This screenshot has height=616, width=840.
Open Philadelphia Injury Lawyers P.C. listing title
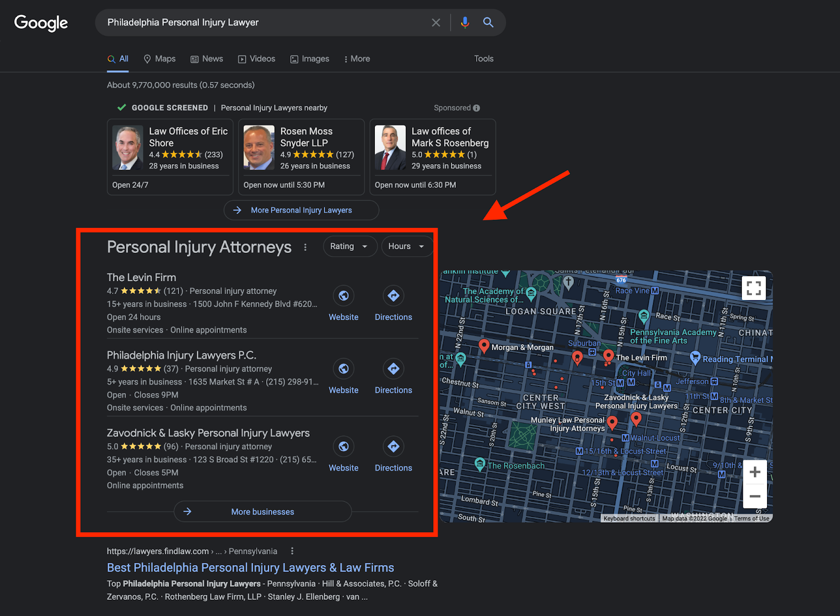[182, 355]
